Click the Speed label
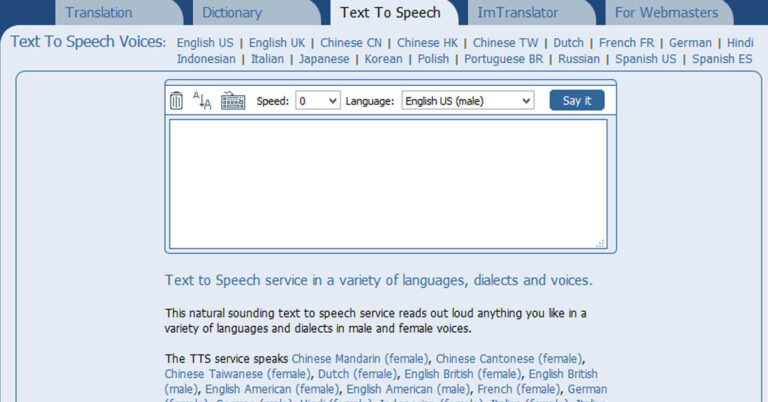This screenshot has height=402, width=768. tap(273, 101)
